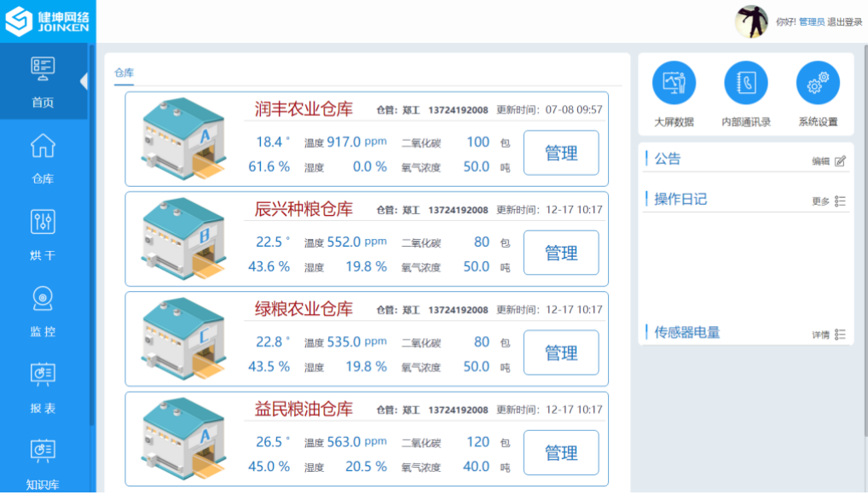Click 管理 for 益民粮油仓库
This screenshot has height=495, width=868.
[x=561, y=453]
